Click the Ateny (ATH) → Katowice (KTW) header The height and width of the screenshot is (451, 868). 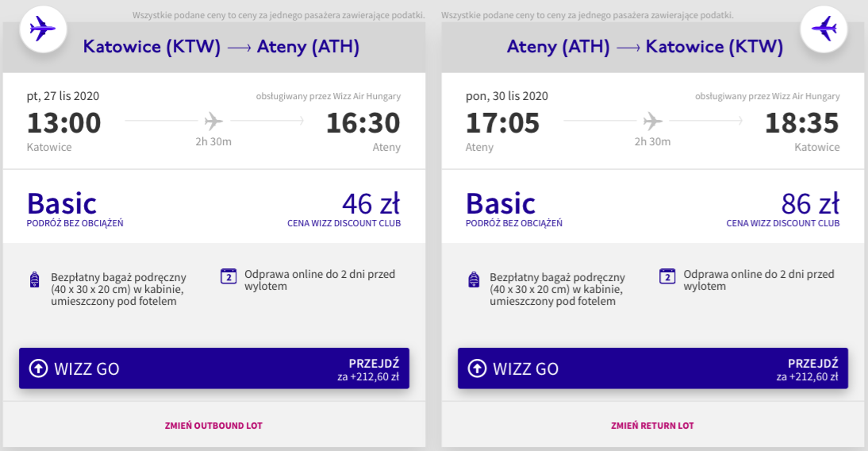[x=645, y=48]
